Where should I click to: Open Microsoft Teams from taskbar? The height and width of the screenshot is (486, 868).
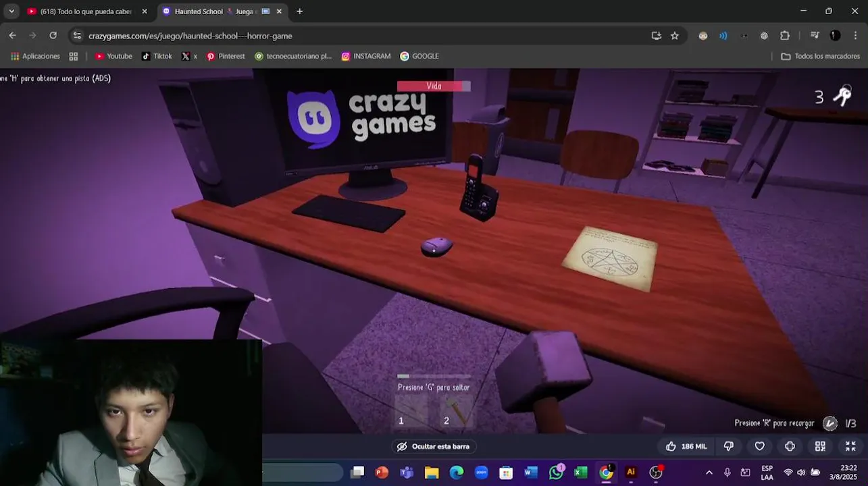coord(407,473)
